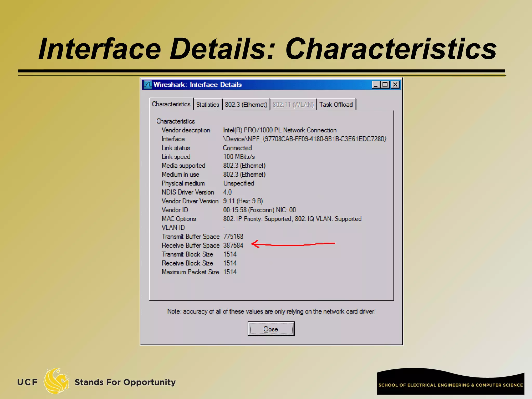Maximize the Interface Details window
Image resolution: width=532 pixels, height=399 pixels.
[385, 85]
